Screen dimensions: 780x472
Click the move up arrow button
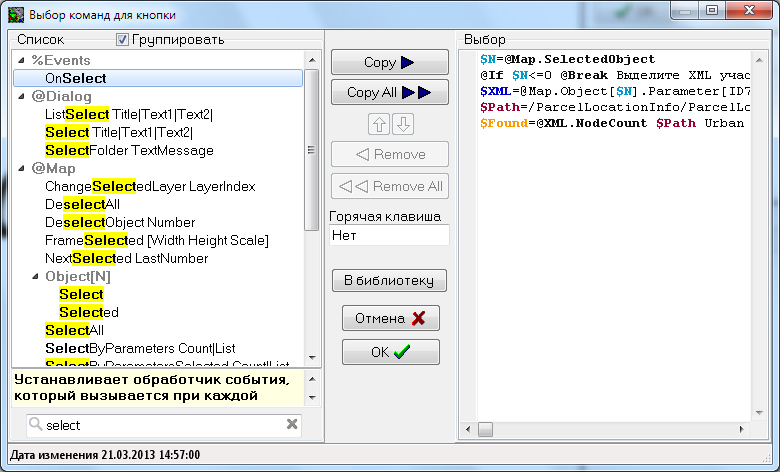point(380,125)
